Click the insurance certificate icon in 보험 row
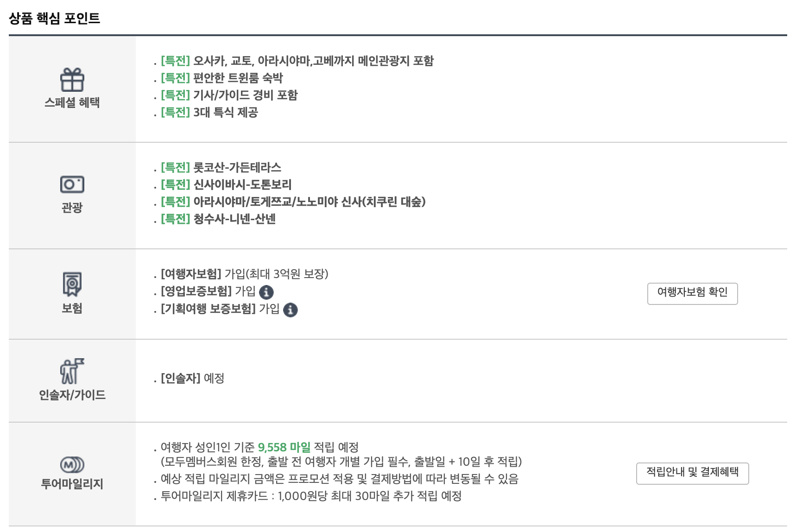This screenshot has height=532, width=796. tap(71, 283)
